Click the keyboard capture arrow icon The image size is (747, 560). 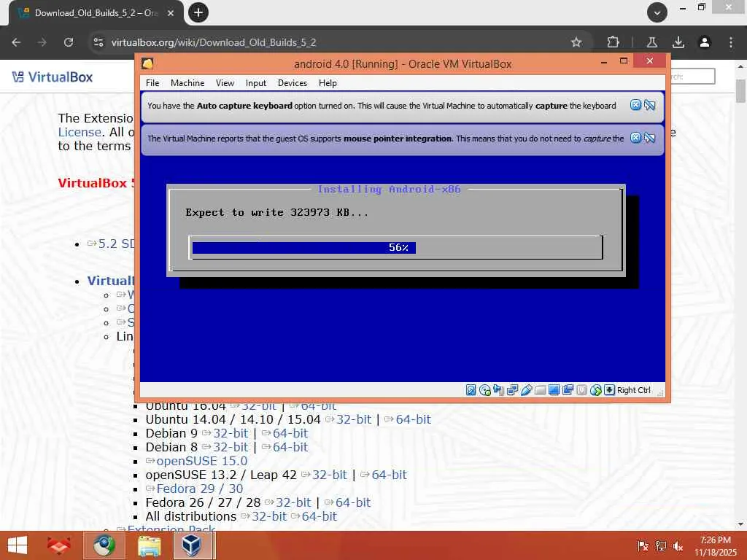pyautogui.click(x=609, y=390)
